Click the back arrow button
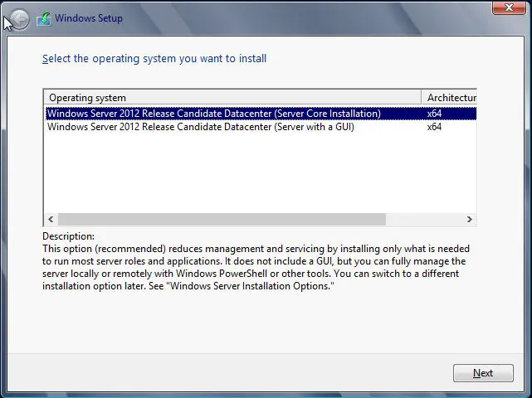 (x=17, y=18)
